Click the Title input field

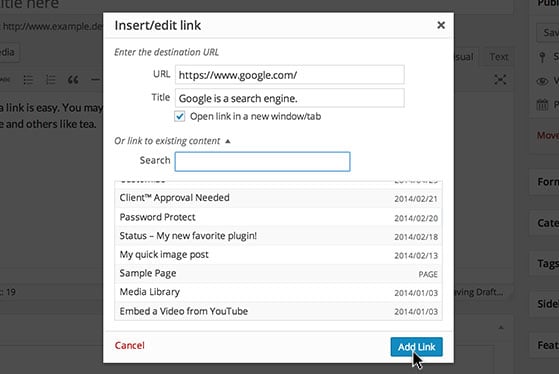pos(289,98)
